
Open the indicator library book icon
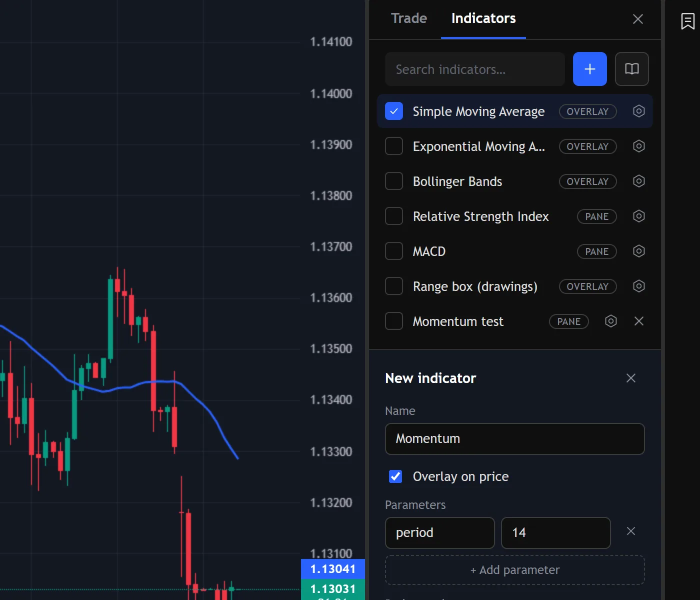click(x=631, y=69)
